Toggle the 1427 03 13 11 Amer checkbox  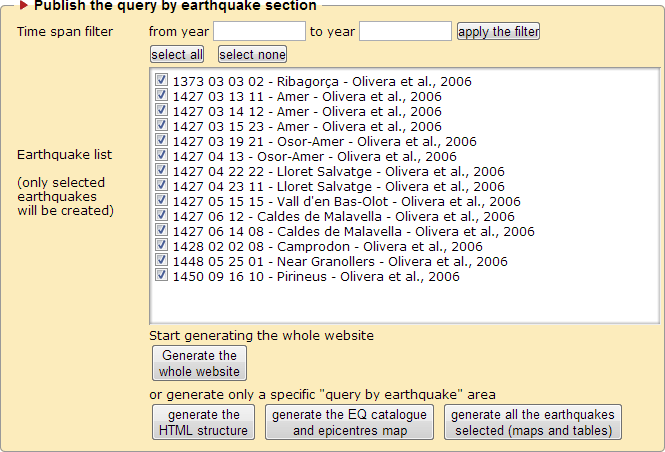point(163,96)
